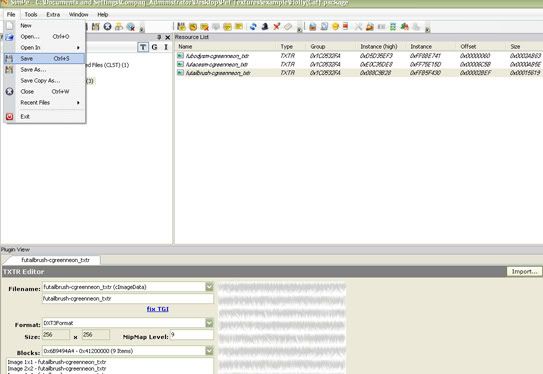The image size is (543, 374).
Task: Close the resource tree panel with its X
Action: [168, 37]
